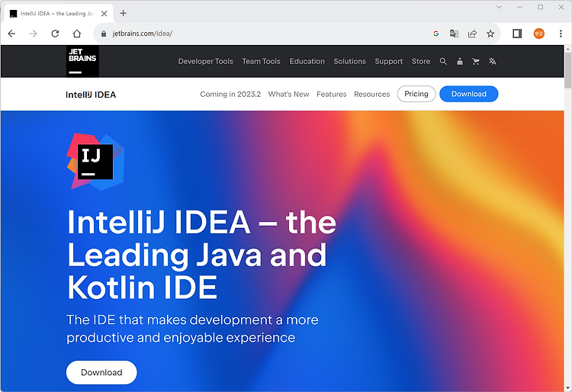
Task: Click the padlock site info icon
Action: pyautogui.click(x=104, y=34)
